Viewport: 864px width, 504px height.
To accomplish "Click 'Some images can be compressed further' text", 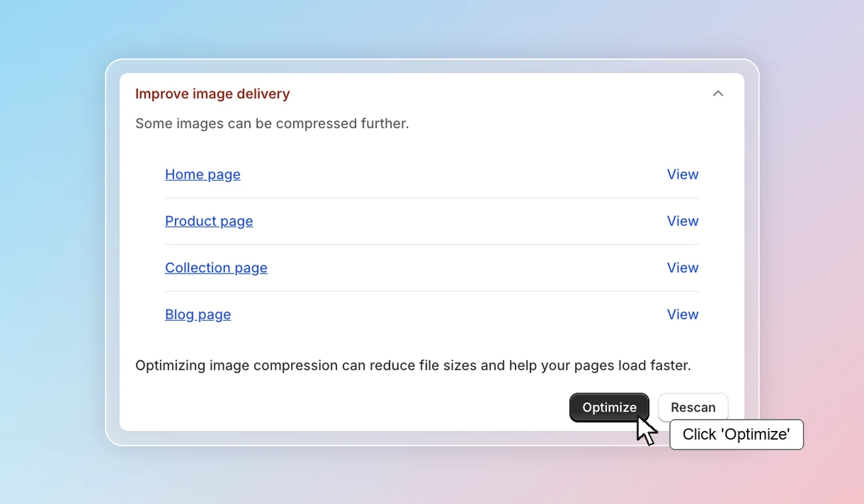I will (x=272, y=124).
